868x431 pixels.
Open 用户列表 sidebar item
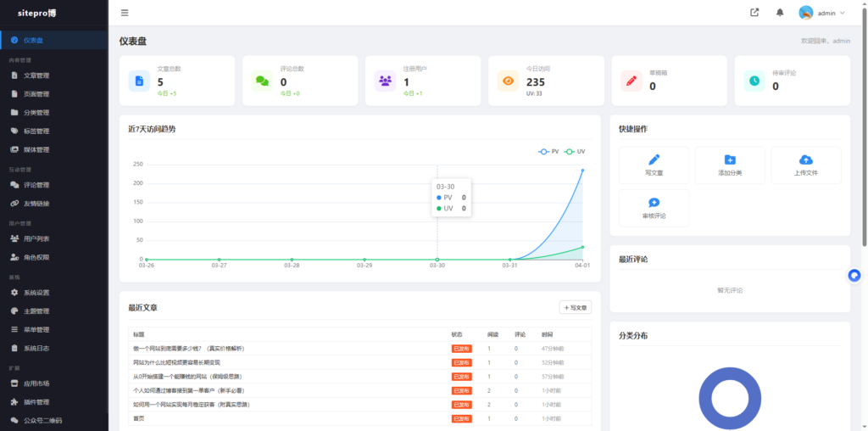pos(53,238)
